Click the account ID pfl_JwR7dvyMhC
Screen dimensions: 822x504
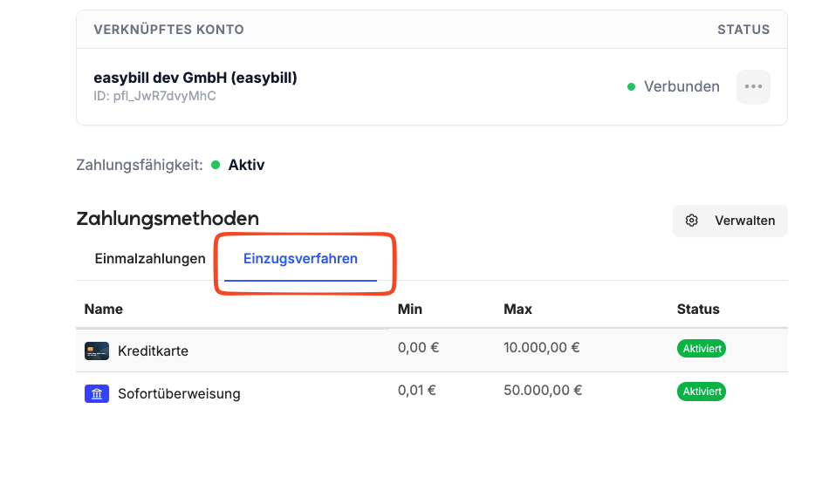pos(154,97)
